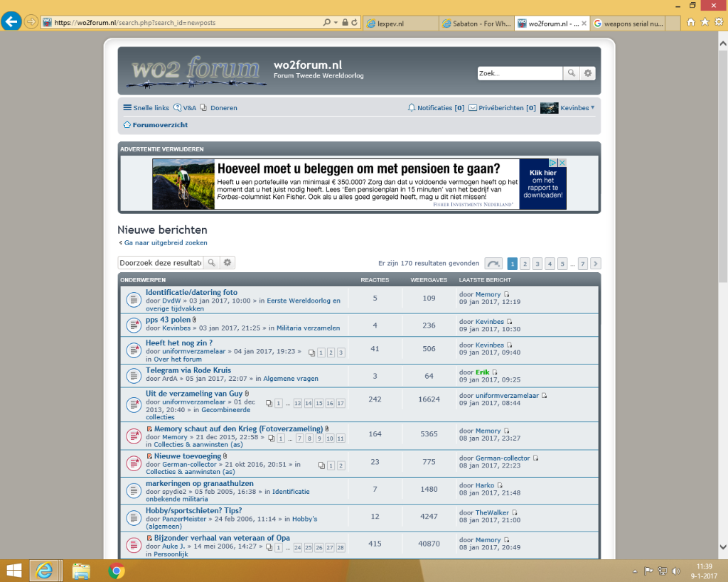Click the pension advertisement banner
Screen dimensions: 728x582
pos(359,184)
